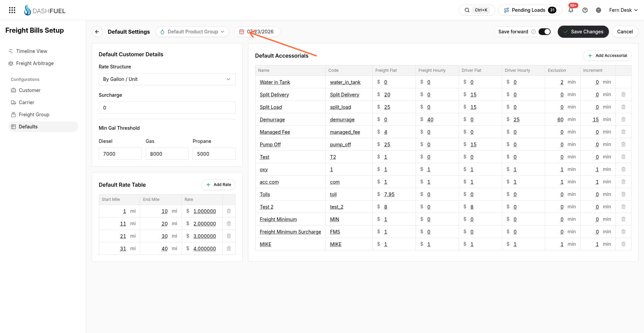Screen dimensions: 644x333
Task: Delete the Freight Minimum MIN row
Action: point(623,219)
